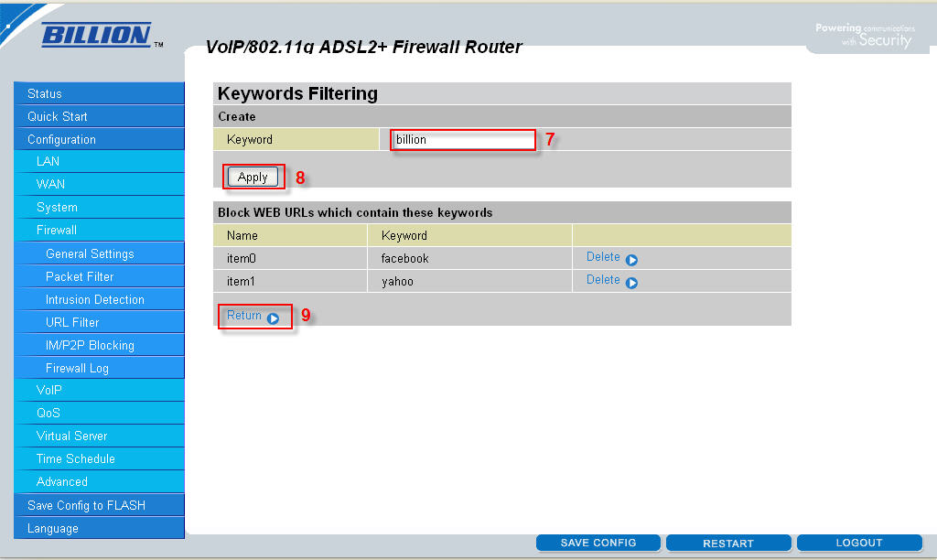Select Save Config to FLASH in sidebar
937x560 pixels.
pyautogui.click(x=99, y=505)
